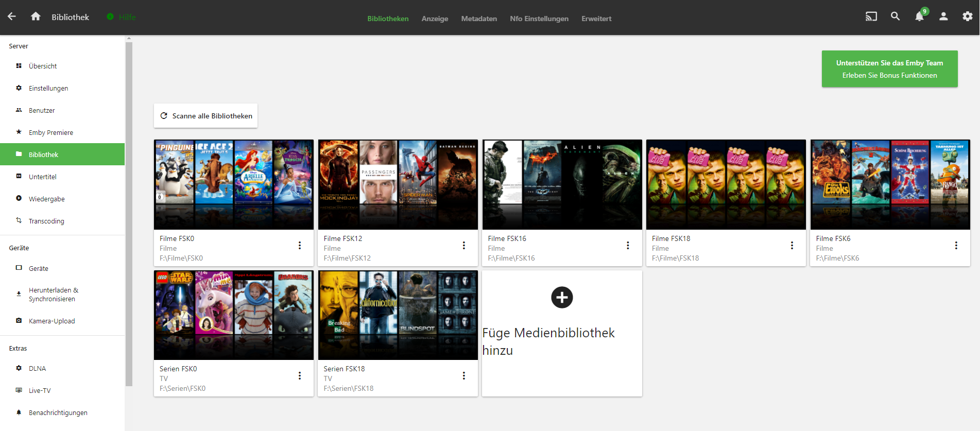Click Scanne alle Bibliotheken button
980x431 pixels.
[205, 116]
